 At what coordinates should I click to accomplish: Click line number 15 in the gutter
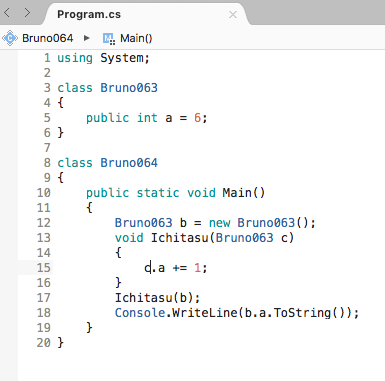(x=44, y=268)
